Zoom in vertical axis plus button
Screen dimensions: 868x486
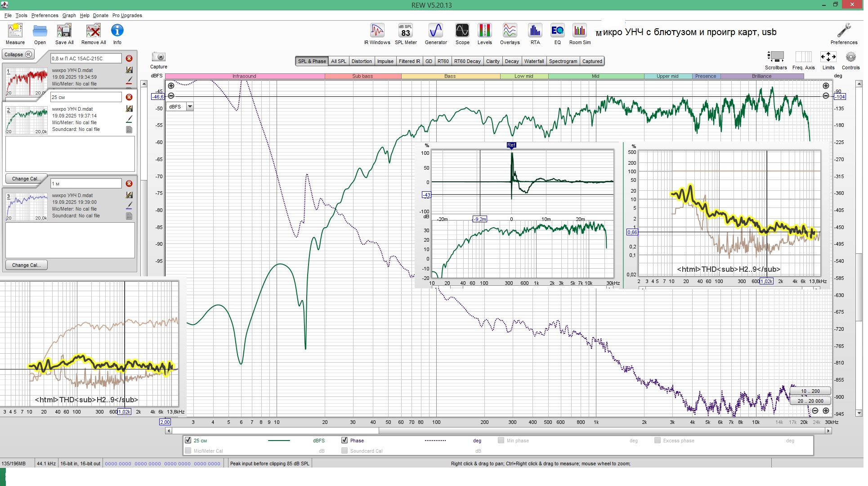pyautogui.click(x=171, y=85)
